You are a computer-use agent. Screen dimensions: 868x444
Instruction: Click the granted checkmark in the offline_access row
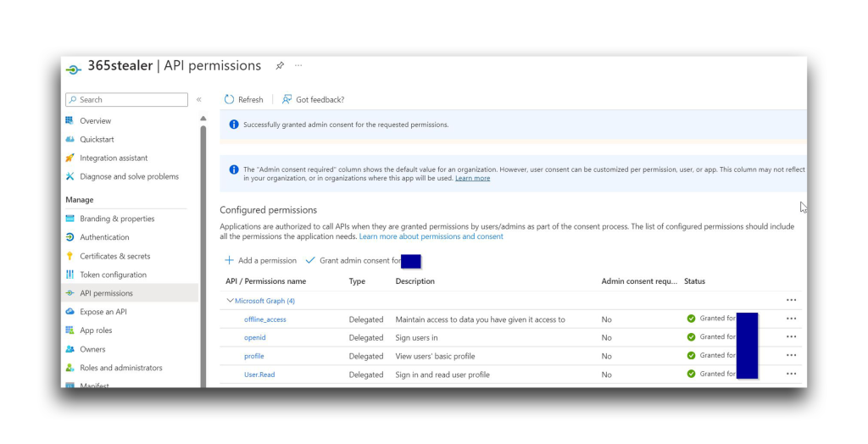click(691, 319)
